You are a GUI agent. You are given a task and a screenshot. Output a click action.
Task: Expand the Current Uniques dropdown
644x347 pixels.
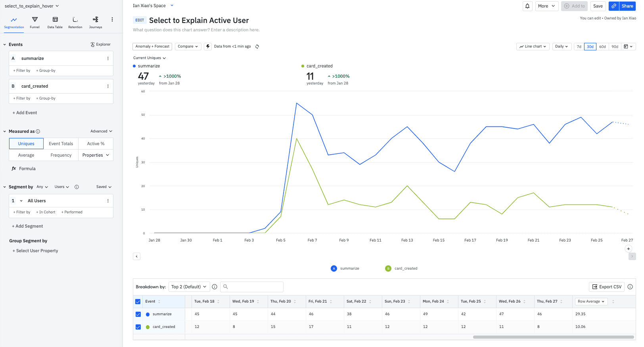(149, 58)
